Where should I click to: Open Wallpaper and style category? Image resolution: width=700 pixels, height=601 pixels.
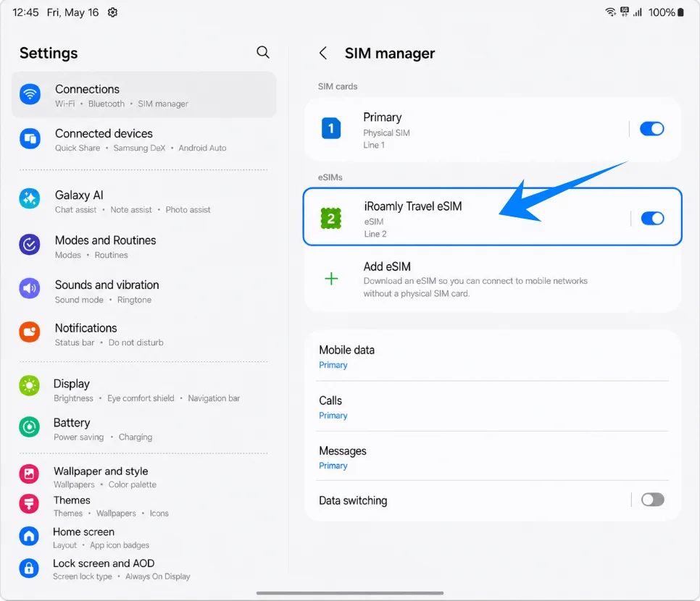[143, 477]
